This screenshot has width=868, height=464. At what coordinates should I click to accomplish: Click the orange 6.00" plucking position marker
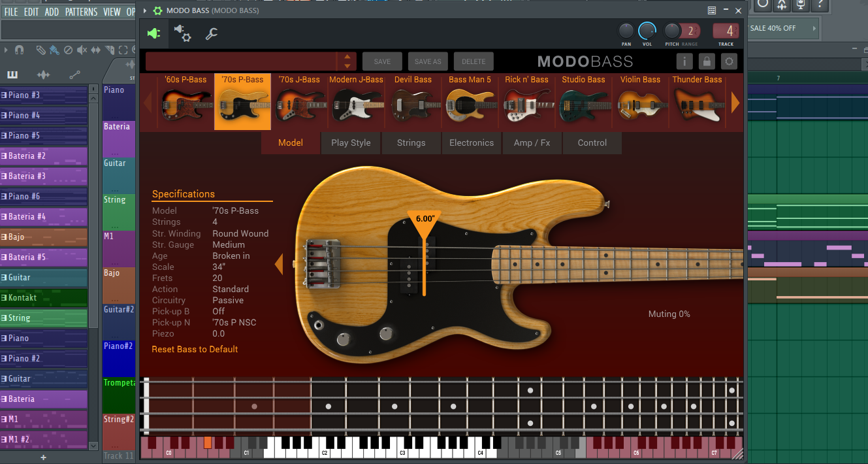425,224
